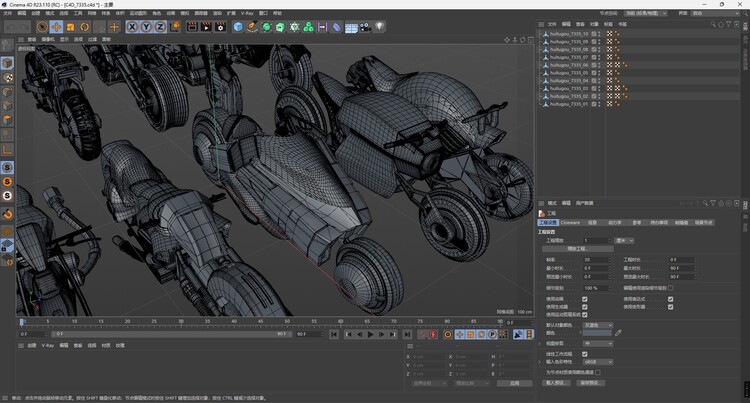This screenshot has width=750, height=403.
Task: Click the Enable Axis L-shaped icon
Action: coord(7,150)
